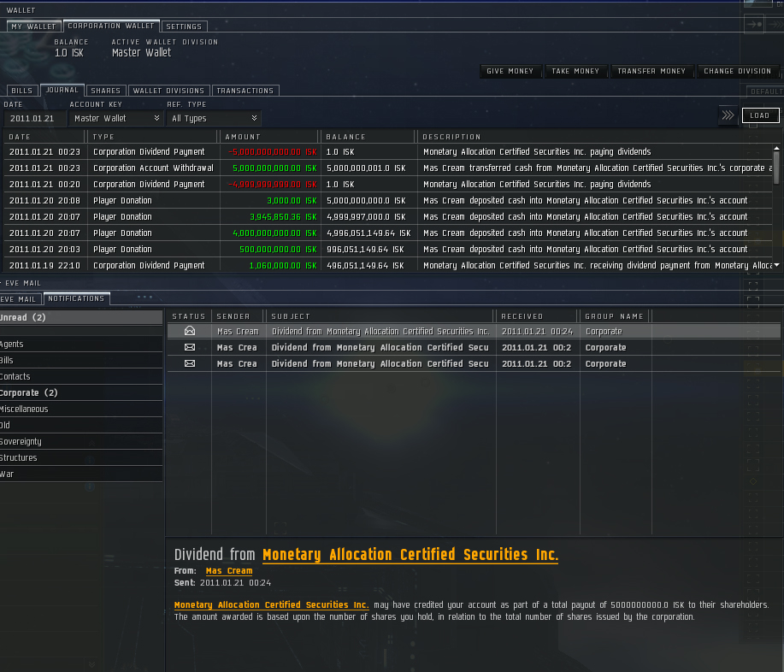Select the -4,999,999,999.00 ISK journal amount

coord(273,185)
